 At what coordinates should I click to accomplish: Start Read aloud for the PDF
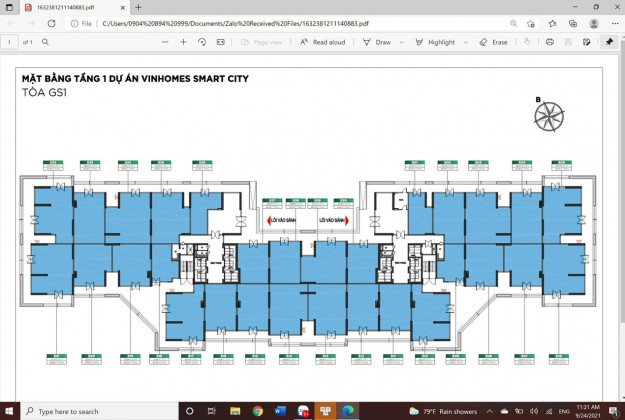coord(322,42)
